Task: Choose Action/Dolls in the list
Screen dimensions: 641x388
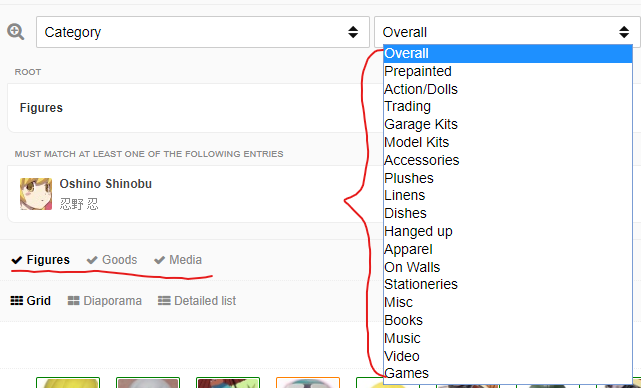Action: (x=508, y=89)
